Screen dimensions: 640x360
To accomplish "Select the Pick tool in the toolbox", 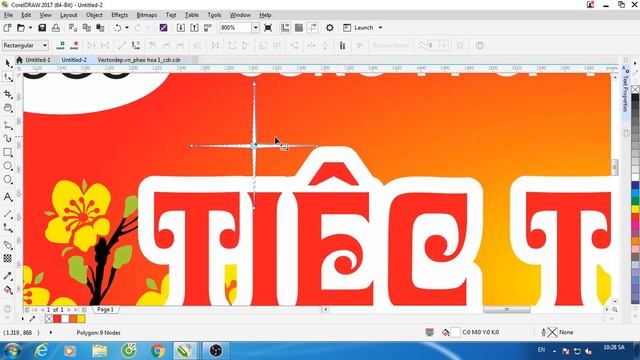I will click(x=8, y=63).
